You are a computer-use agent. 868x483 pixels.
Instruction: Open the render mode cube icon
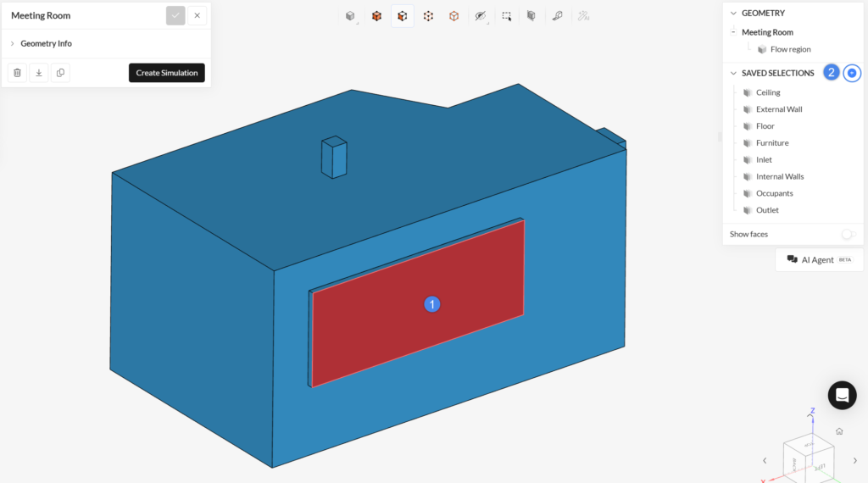350,16
